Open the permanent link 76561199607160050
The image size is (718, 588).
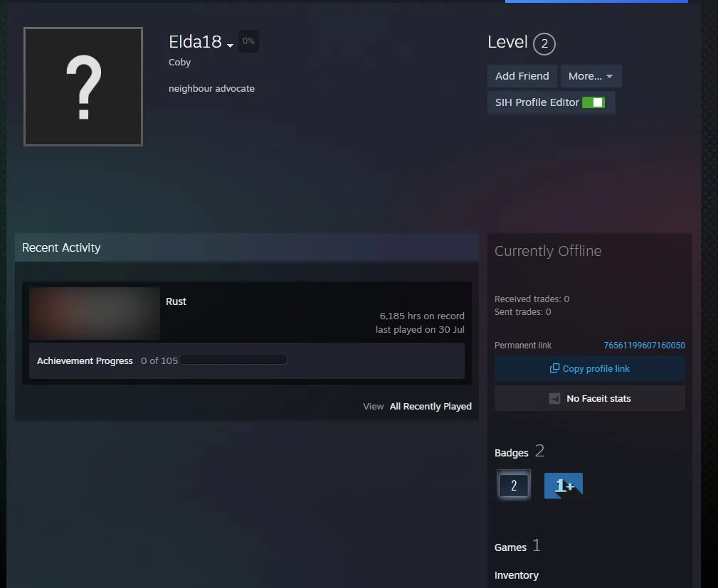click(644, 346)
